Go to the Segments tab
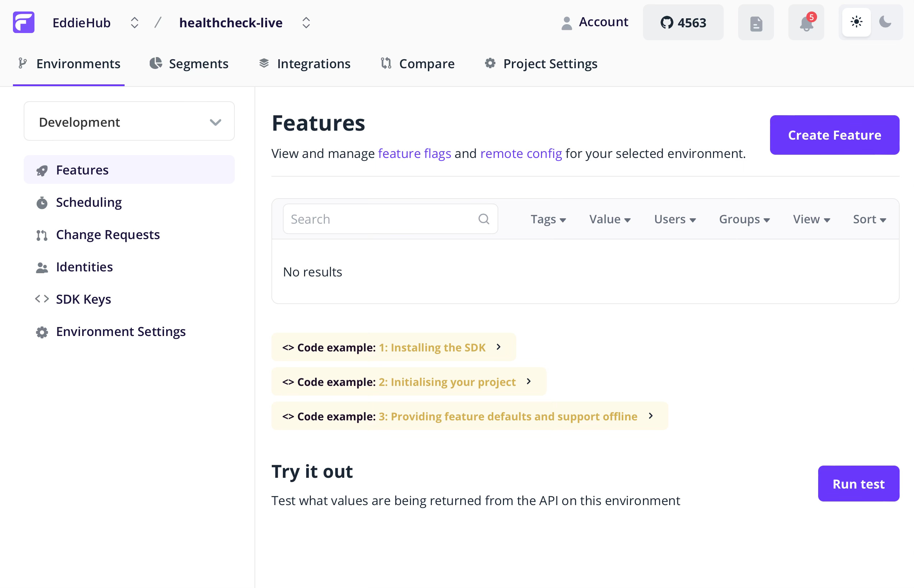 pos(189,64)
